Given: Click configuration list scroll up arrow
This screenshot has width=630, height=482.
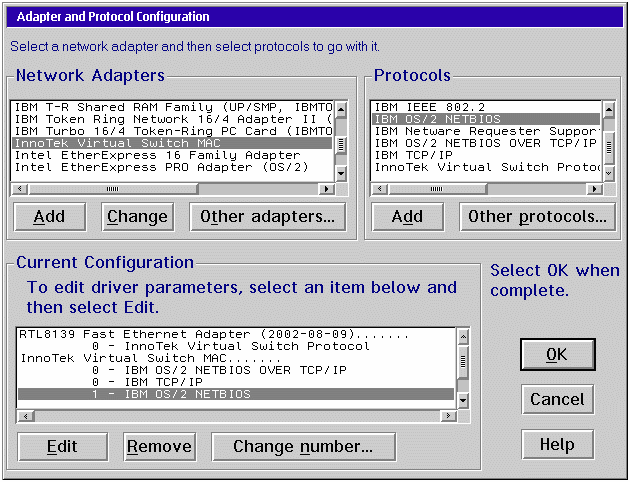Looking at the screenshot, I should coord(463,336).
